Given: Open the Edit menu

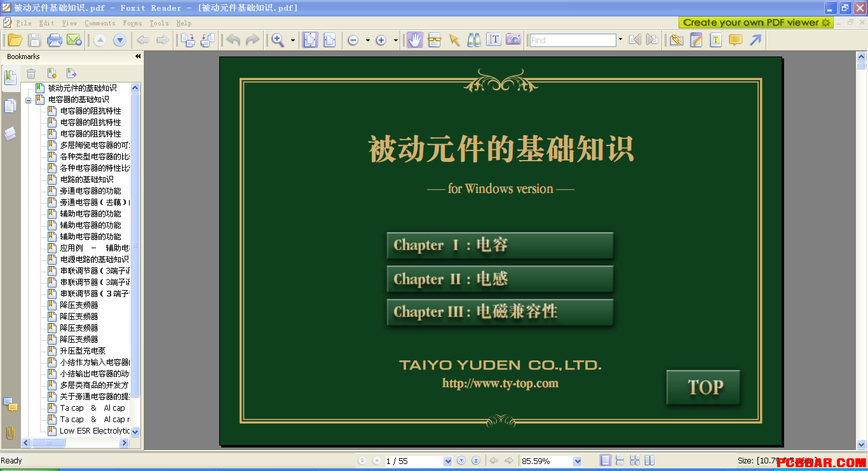Looking at the screenshot, I should click(x=46, y=23).
